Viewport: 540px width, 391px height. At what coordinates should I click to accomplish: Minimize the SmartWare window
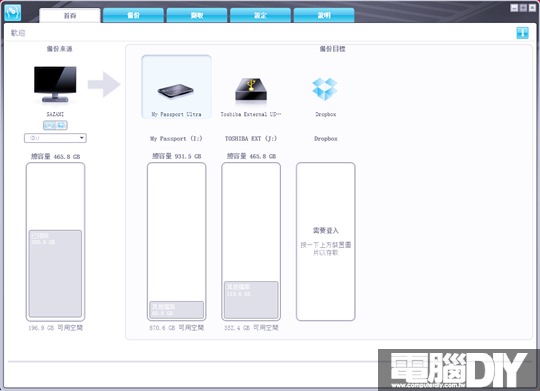pyautogui.click(x=514, y=8)
